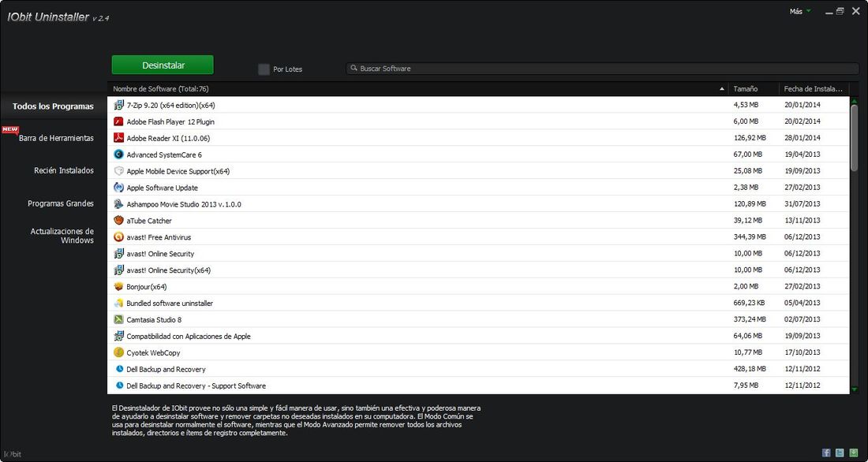Click the Desinstalar button

coord(163,65)
